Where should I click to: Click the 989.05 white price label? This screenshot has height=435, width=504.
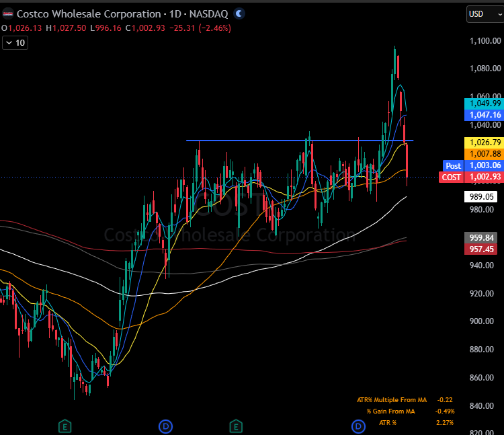[x=481, y=197]
